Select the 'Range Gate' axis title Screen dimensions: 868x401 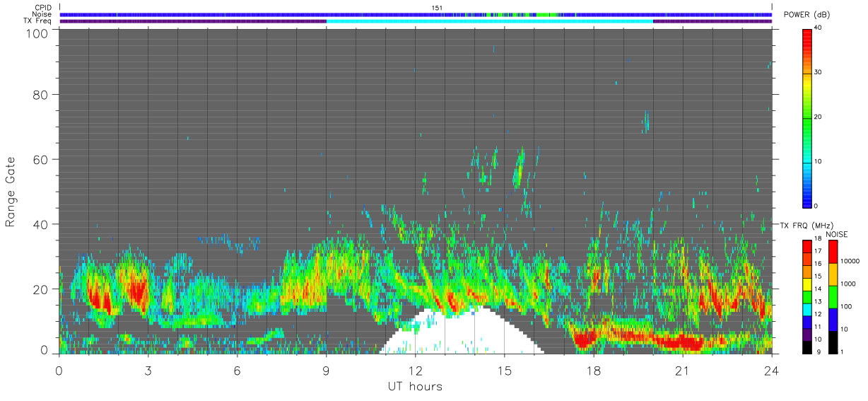(11, 192)
